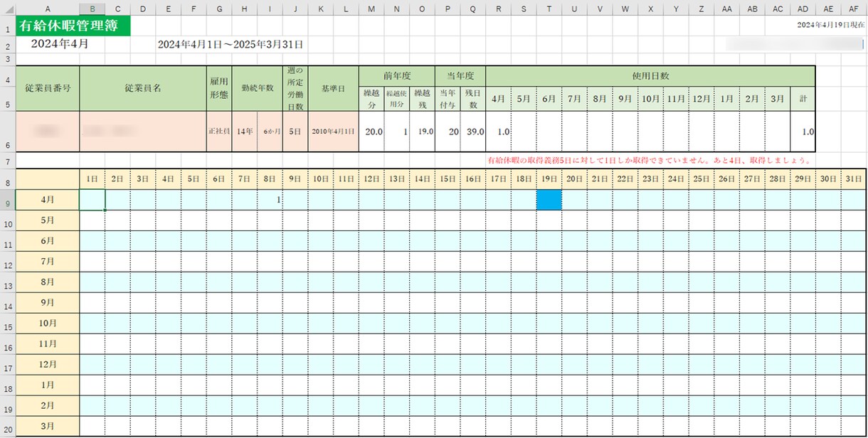Select column M via its column header
The image size is (868, 438).
[x=371, y=8]
